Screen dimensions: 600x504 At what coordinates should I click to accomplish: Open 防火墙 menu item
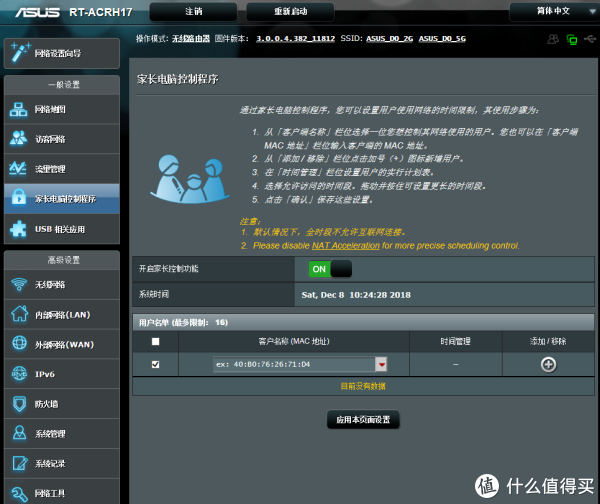point(62,404)
